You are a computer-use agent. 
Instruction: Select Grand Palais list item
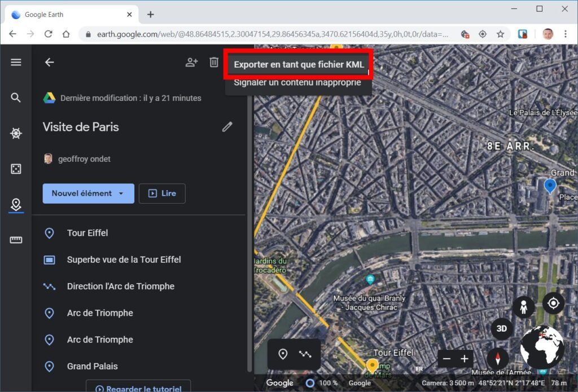(139, 366)
